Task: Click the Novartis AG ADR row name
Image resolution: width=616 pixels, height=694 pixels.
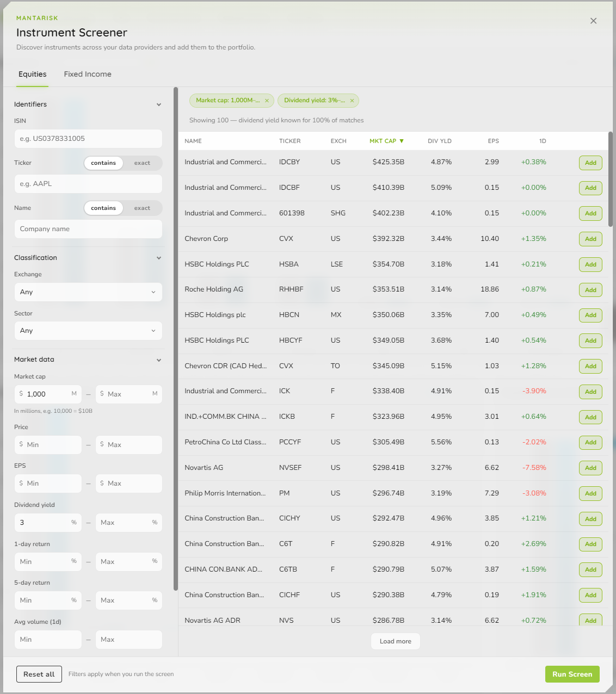Action: (x=212, y=621)
